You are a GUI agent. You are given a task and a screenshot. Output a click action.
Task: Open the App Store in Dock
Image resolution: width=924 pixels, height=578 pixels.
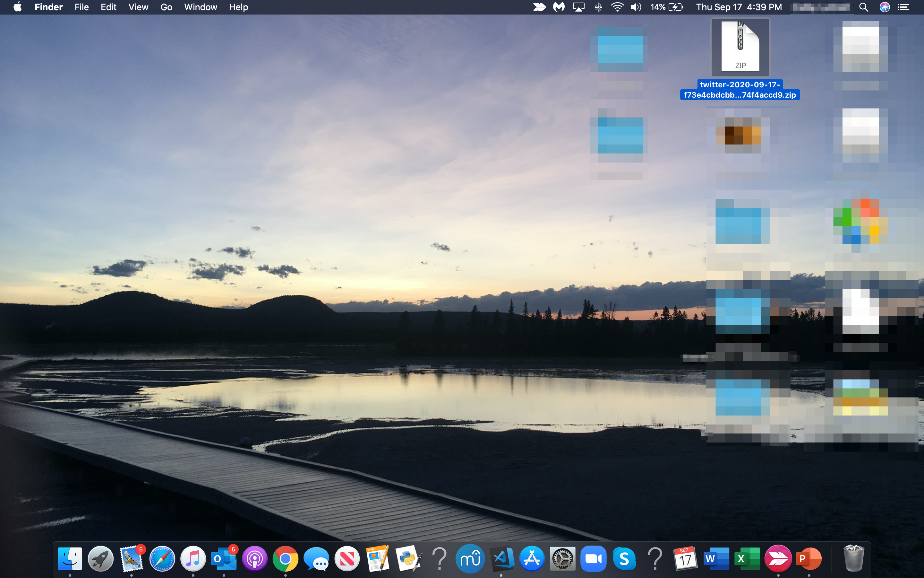(532, 559)
